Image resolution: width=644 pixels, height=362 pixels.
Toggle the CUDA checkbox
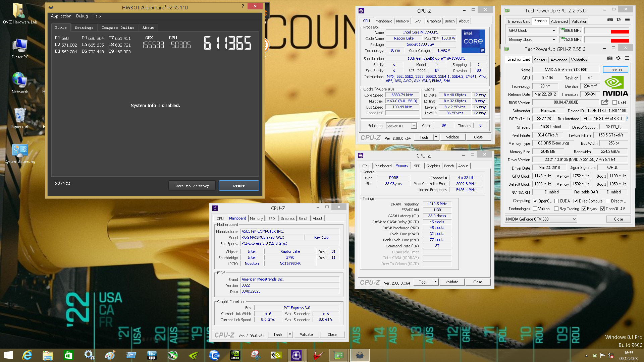pyautogui.click(x=557, y=201)
